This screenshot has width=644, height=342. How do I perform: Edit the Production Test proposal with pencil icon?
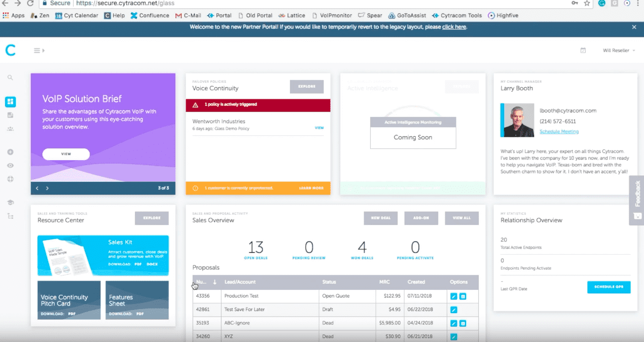click(454, 296)
